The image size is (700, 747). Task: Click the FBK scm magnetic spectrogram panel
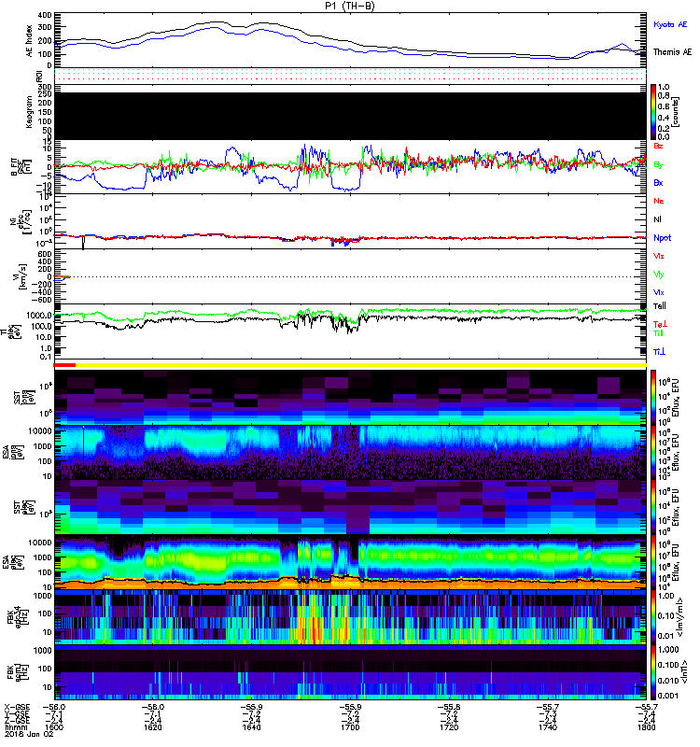coord(350,671)
